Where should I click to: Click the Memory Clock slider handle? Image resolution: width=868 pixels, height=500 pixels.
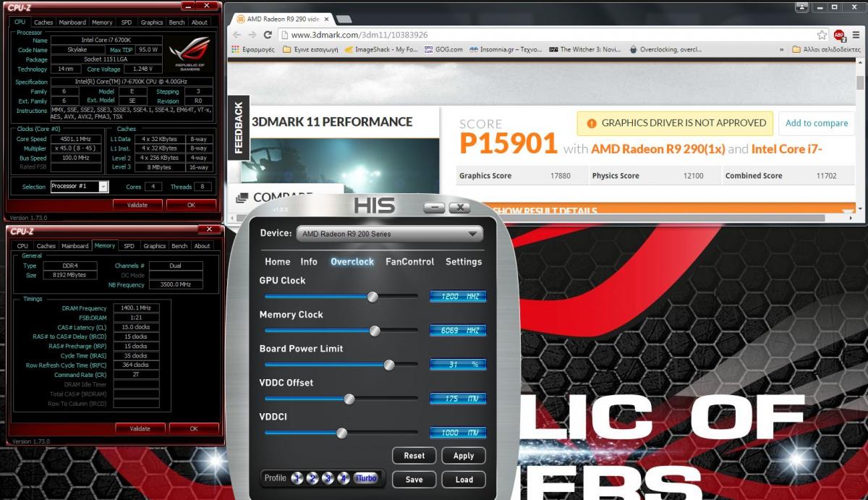click(375, 331)
